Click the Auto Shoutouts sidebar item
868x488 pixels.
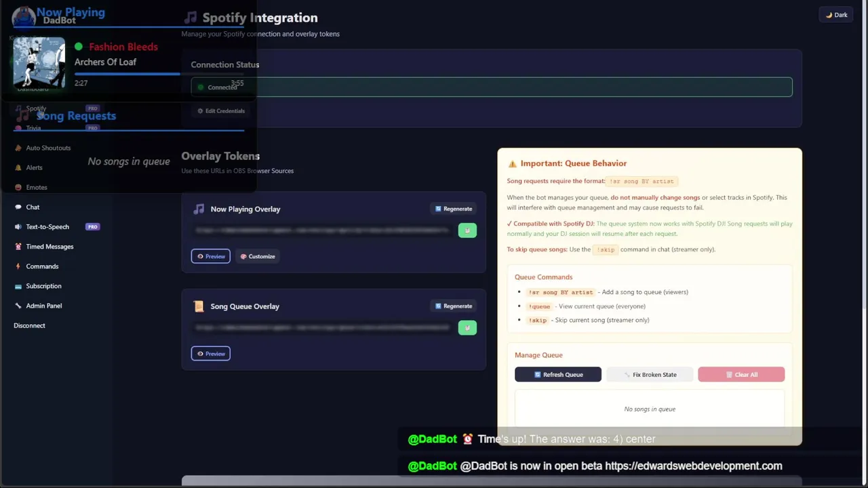(x=48, y=148)
